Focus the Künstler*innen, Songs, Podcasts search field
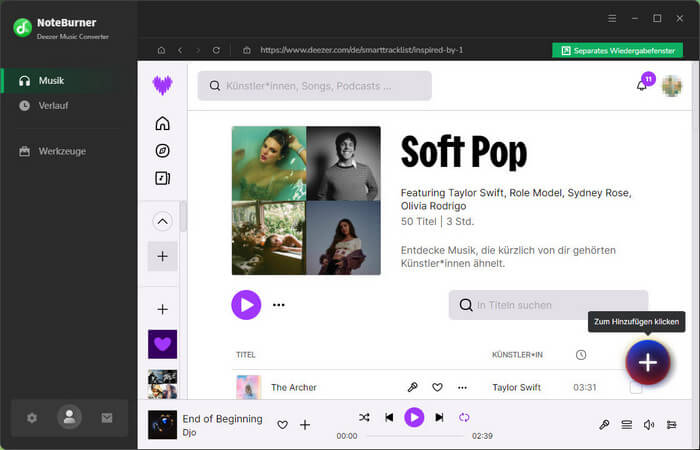 tap(315, 86)
